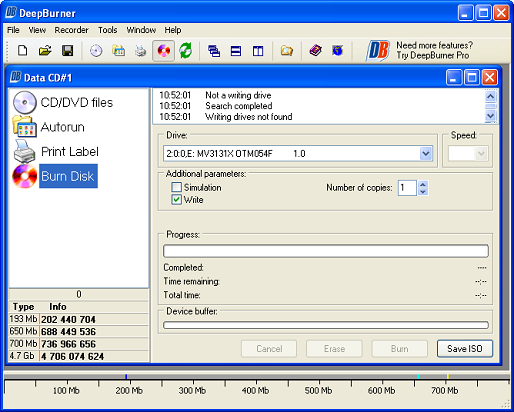Image resolution: width=514 pixels, height=412 pixels.
Task: Decrease the number of copies
Action: point(423,191)
